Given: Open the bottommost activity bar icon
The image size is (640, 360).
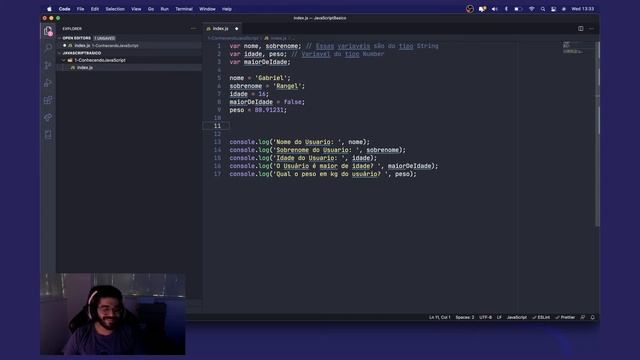Looking at the screenshot, I should (x=48, y=135).
